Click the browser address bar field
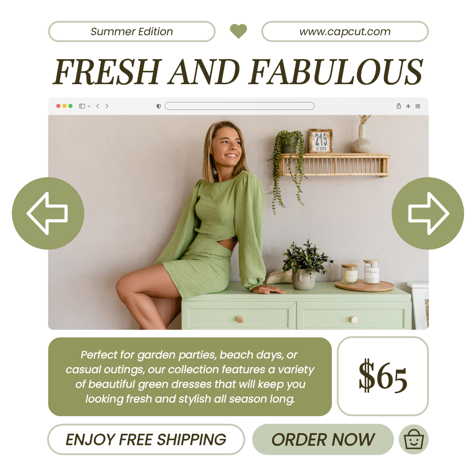 [239, 106]
